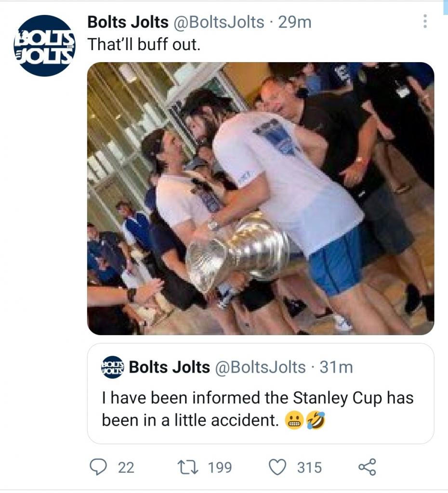
Task: Click @BoltsJolts handle in quoted tweet
Action: [x=260, y=367]
